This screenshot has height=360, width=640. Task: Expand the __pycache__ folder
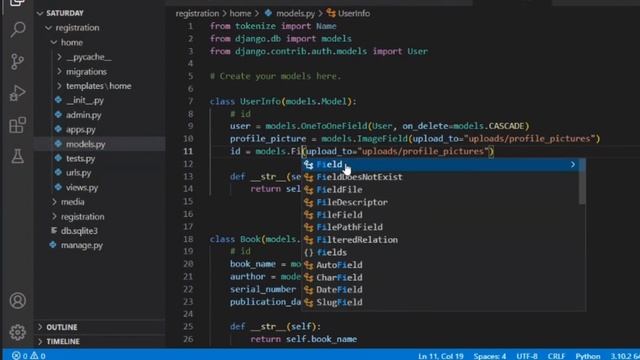click(59, 57)
